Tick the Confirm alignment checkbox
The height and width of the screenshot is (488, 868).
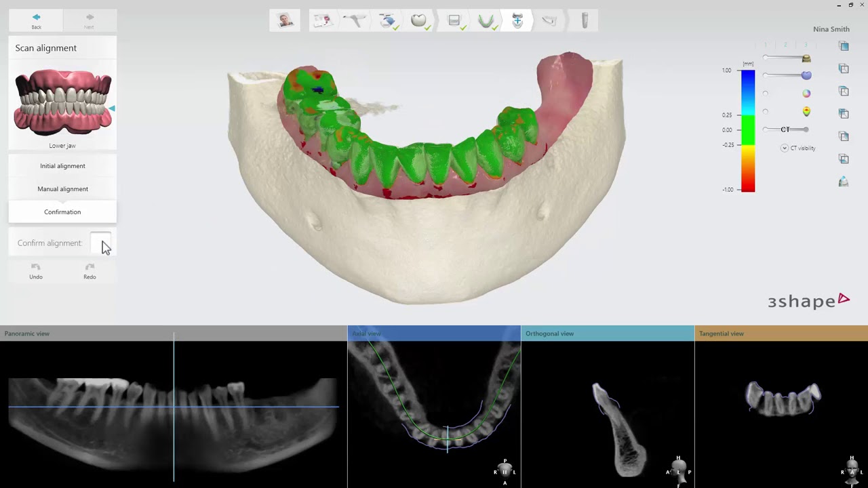click(x=100, y=243)
